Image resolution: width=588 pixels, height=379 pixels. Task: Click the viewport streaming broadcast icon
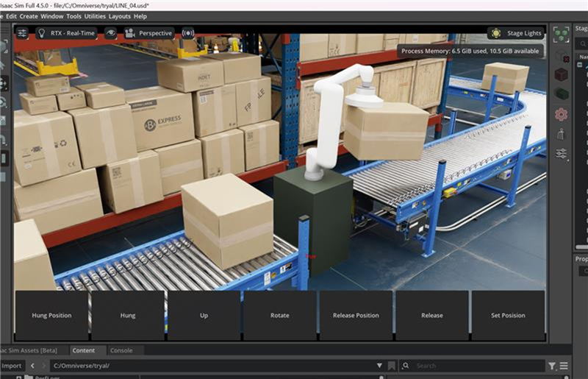188,33
